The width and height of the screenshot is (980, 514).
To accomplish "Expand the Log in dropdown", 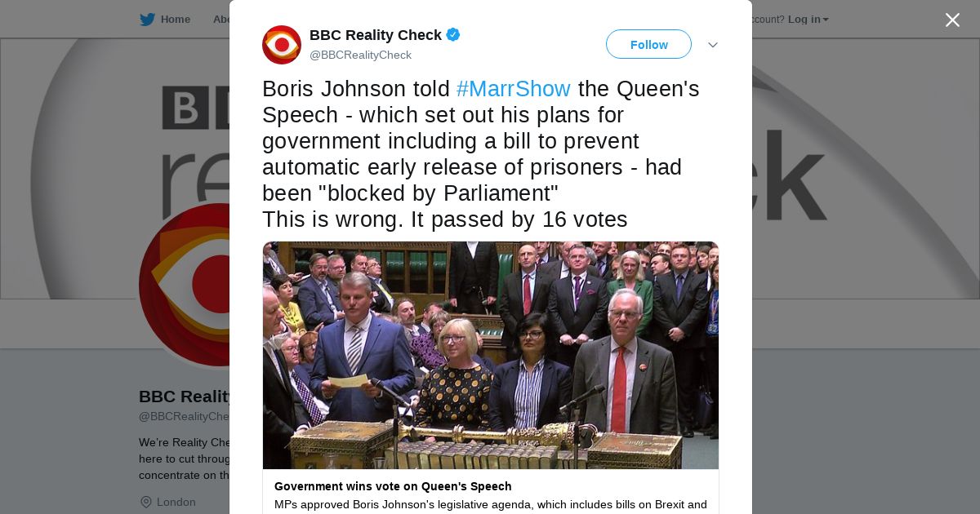I will [808, 20].
